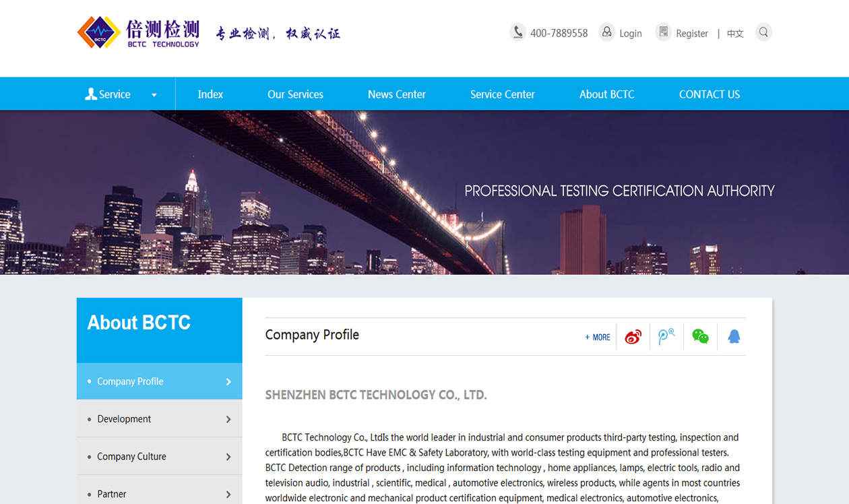Click the + MORE link
849x504 pixels.
coord(598,337)
